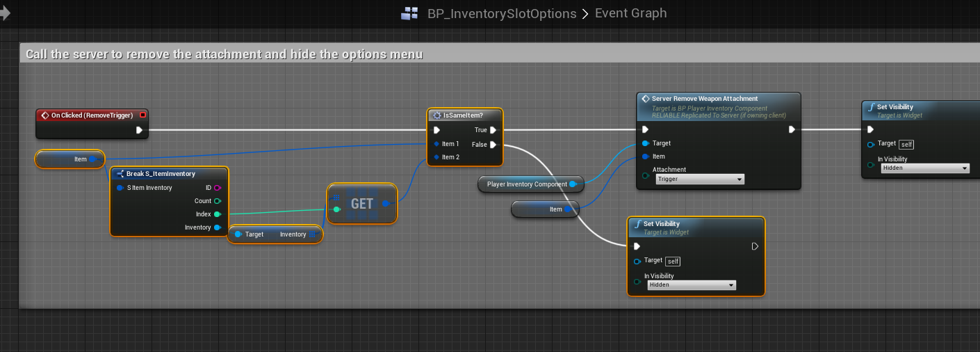Click the Count pin on Break S_ItemInventory
Viewport: 980px width, 352px height.
[218, 201]
